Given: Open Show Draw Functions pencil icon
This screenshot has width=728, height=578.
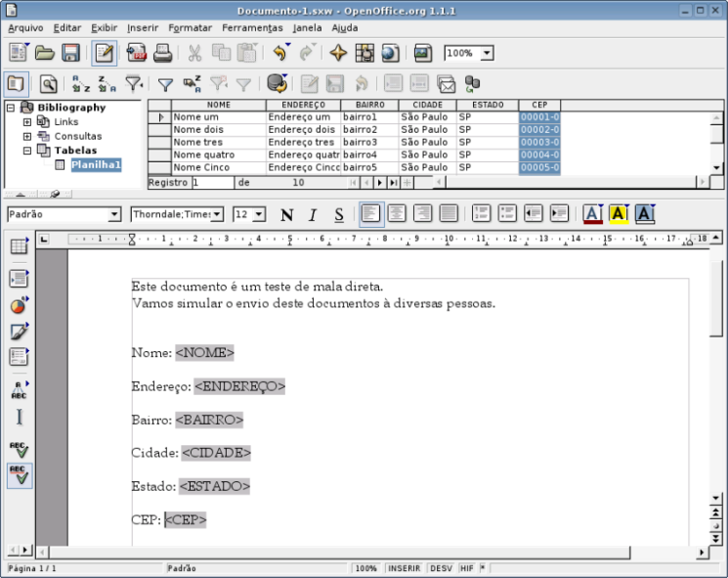Looking at the screenshot, I should pyautogui.click(x=19, y=332).
